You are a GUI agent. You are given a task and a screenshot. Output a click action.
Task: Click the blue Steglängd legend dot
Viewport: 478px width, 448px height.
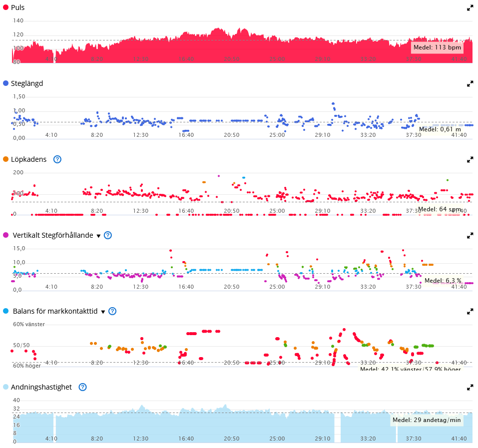click(5, 83)
